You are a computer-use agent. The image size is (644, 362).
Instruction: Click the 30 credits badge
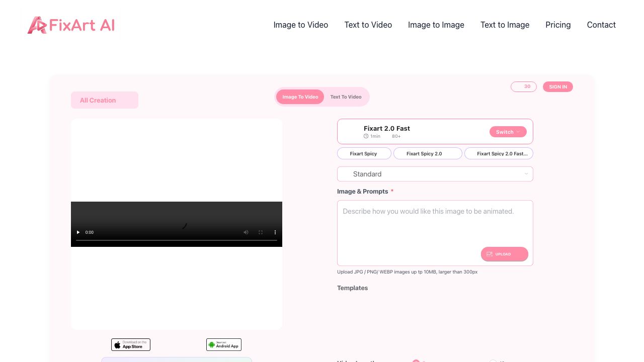524,86
